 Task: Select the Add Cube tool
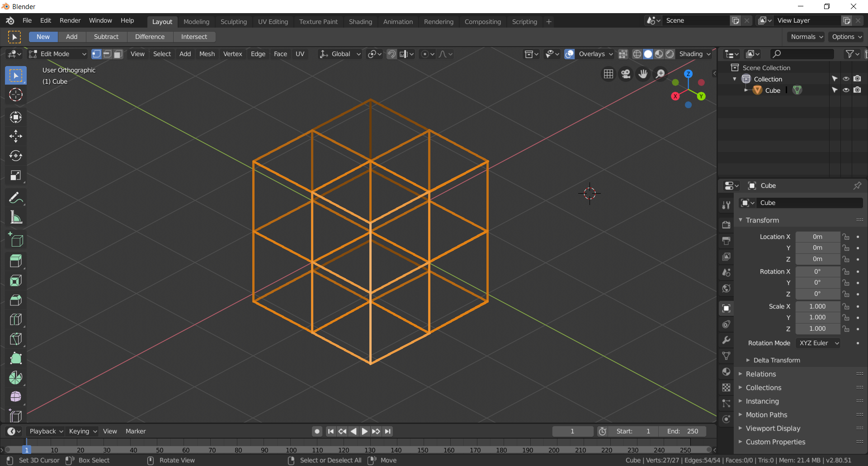[x=16, y=240]
